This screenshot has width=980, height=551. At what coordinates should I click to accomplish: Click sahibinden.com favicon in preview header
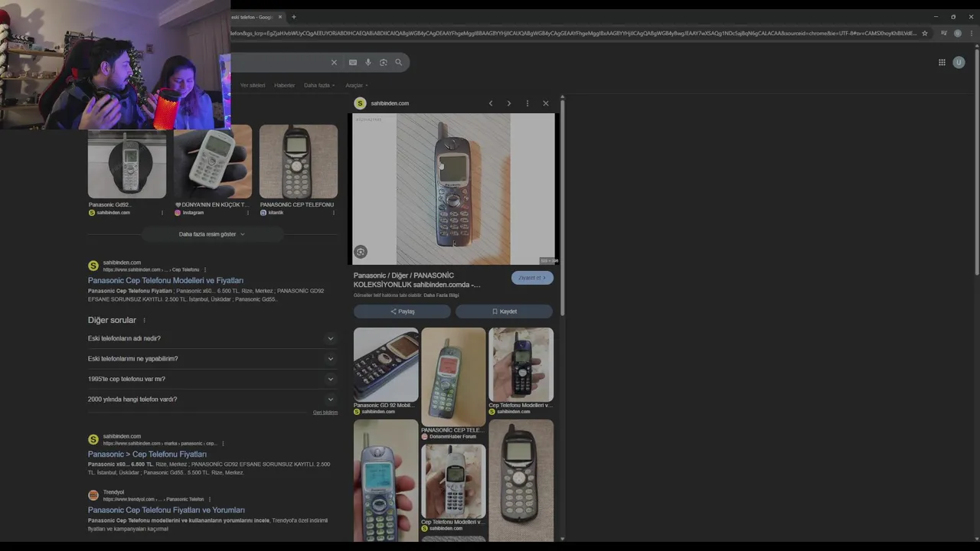[x=360, y=103]
